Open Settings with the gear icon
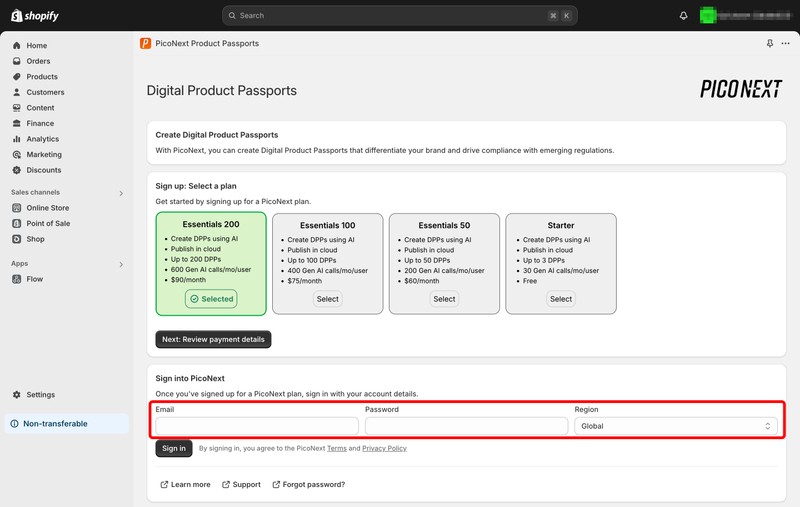The height and width of the screenshot is (507, 800). 40,395
